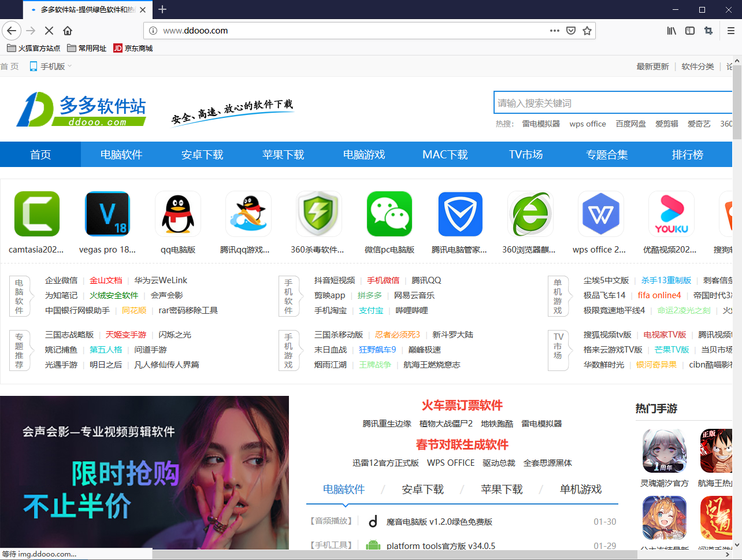Go back with the browser back arrow
The image size is (742, 560).
[12, 31]
